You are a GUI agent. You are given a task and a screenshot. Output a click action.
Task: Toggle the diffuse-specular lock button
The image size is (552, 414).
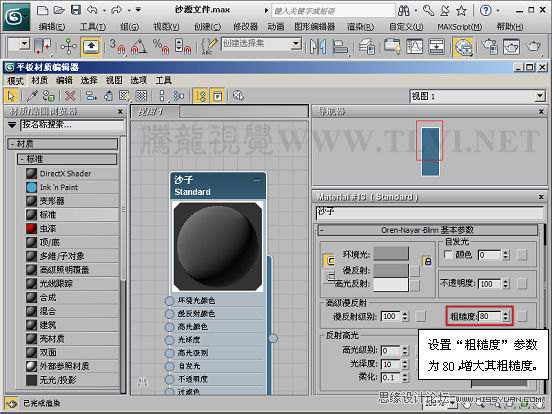click(x=330, y=277)
